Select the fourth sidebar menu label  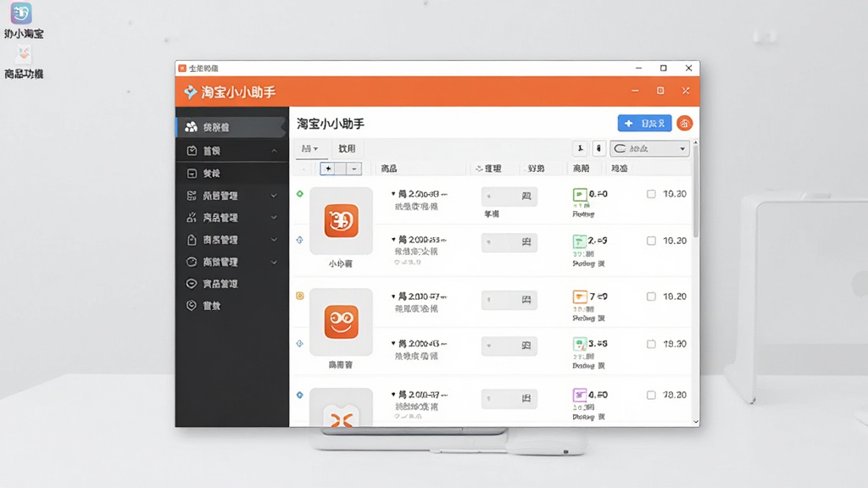click(x=220, y=196)
